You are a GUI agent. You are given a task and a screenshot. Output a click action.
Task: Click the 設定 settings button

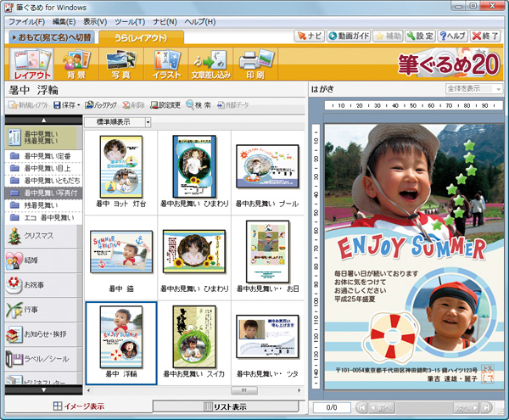420,36
